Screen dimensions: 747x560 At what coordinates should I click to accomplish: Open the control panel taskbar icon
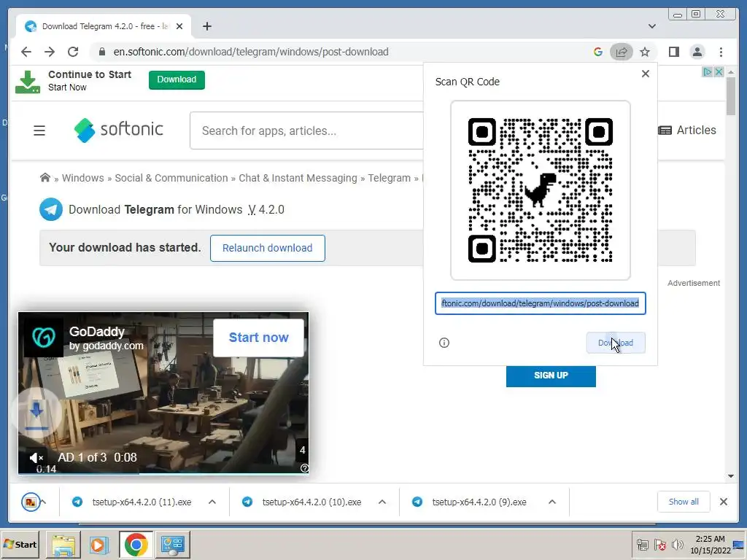coord(172,544)
